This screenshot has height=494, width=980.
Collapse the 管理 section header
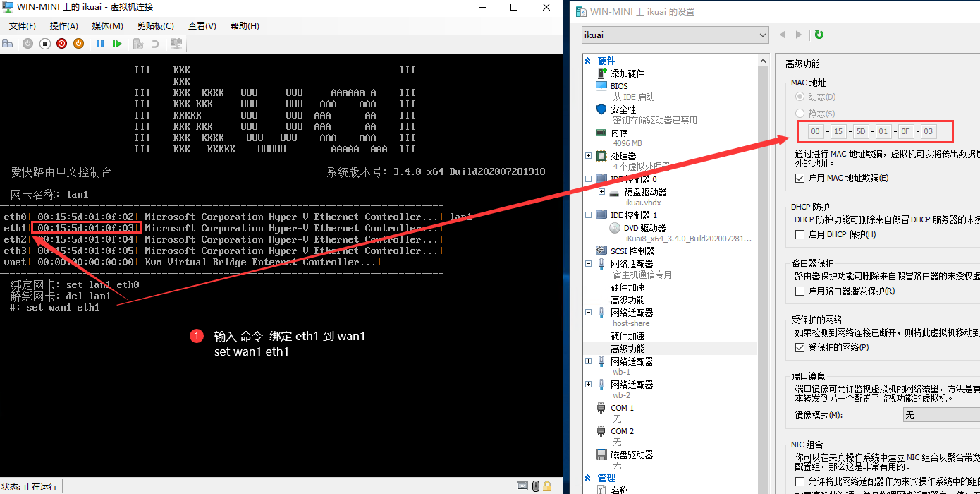[x=587, y=478]
